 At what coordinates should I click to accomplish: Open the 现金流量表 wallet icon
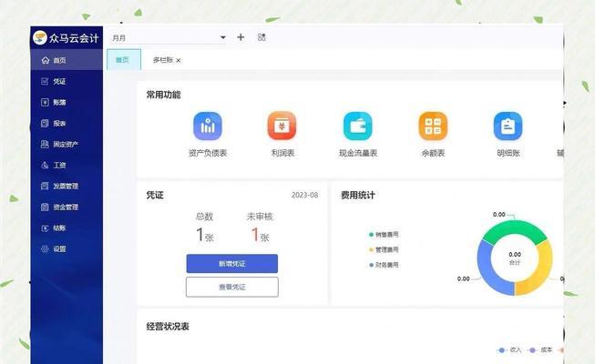pyautogui.click(x=358, y=126)
